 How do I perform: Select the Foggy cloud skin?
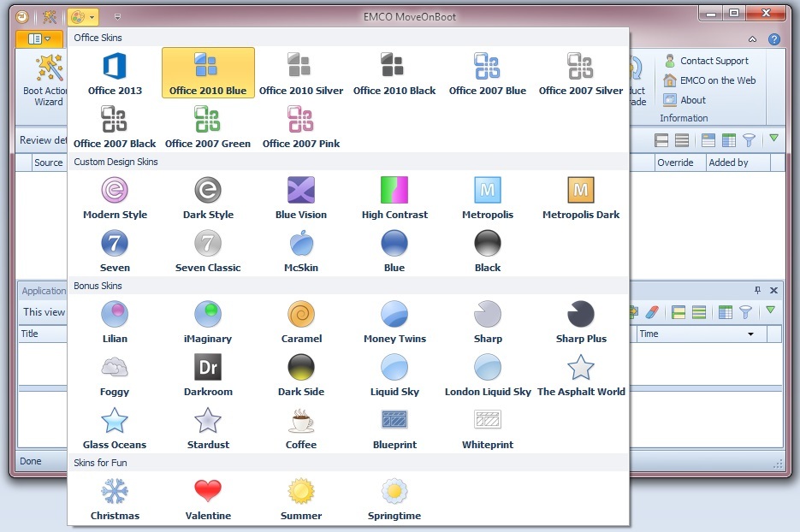coord(115,375)
